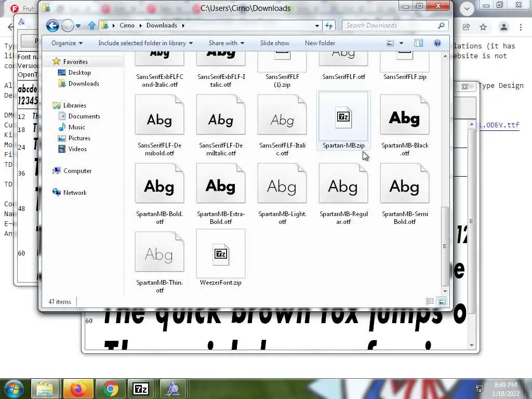The height and width of the screenshot is (399, 532).
Task: Open the .ODEV.ttf link in browser window
Action: point(500,125)
